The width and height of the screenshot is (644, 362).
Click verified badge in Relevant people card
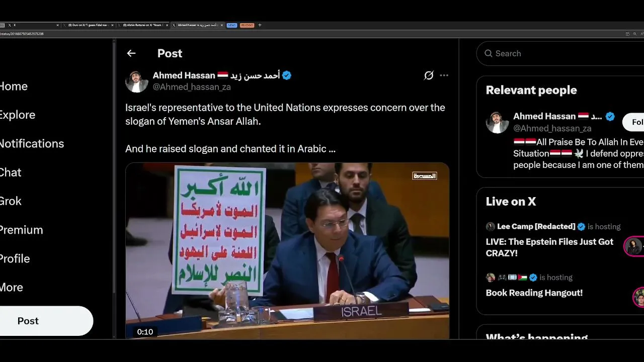[x=610, y=117]
